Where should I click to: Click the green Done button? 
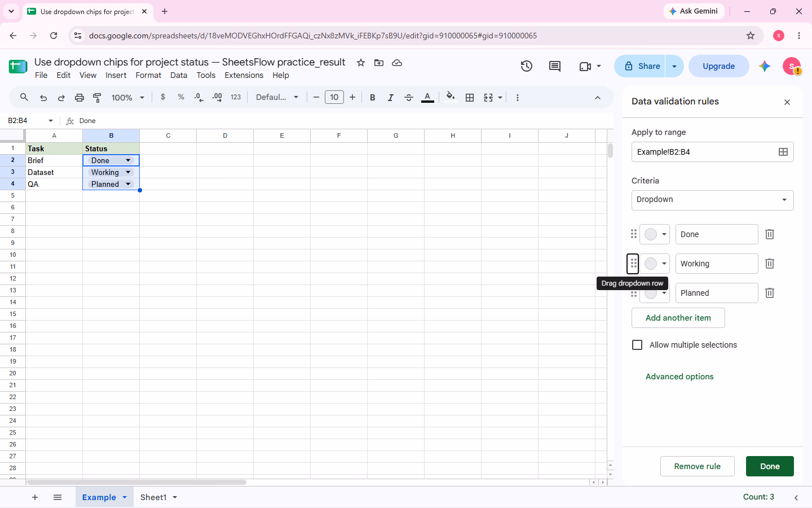[x=770, y=466]
